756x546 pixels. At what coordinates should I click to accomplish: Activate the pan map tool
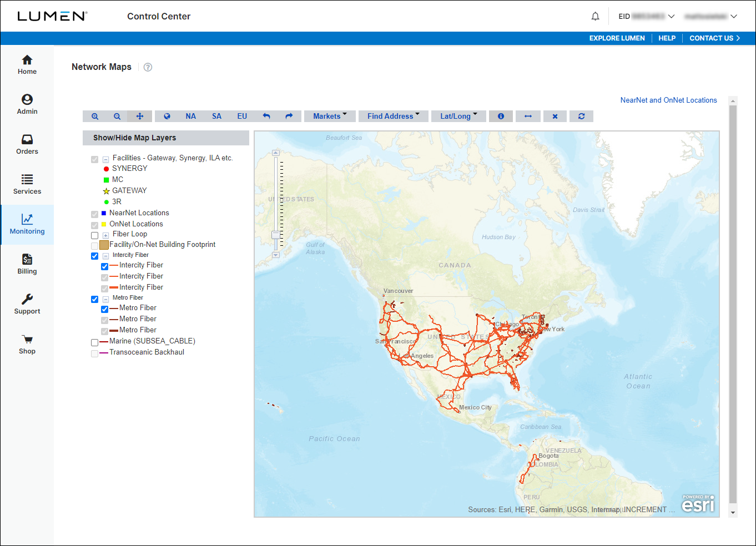pyautogui.click(x=140, y=117)
